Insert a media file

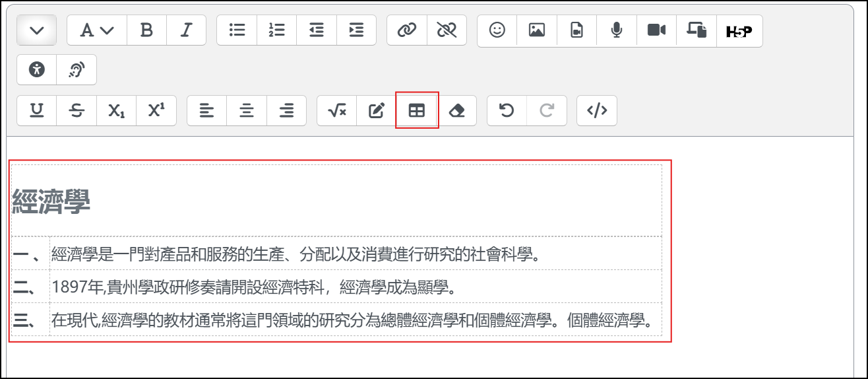(x=577, y=30)
